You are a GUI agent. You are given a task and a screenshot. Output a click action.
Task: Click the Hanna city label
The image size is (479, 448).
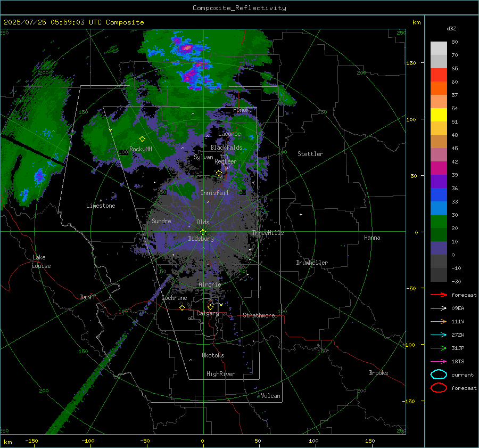372,238
